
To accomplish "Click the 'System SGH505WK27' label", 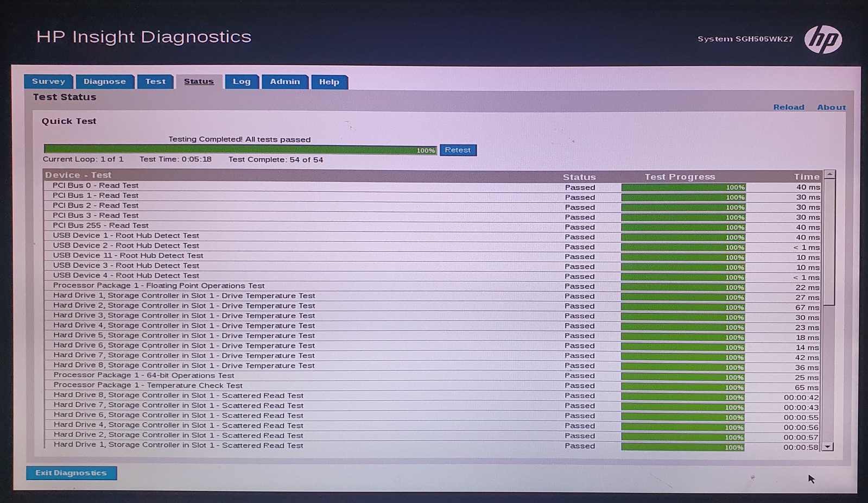I will (745, 39).
